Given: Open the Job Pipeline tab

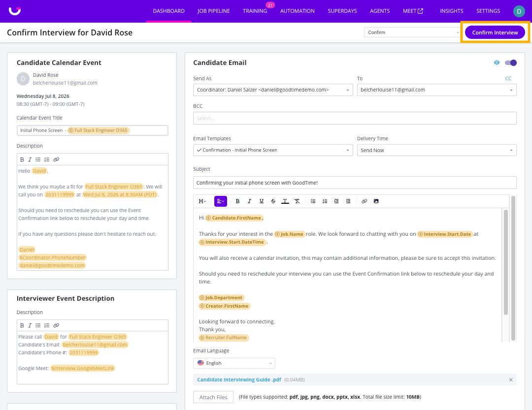Looking at the screenshot, I should pyautogui.click(x=214, y=11).
